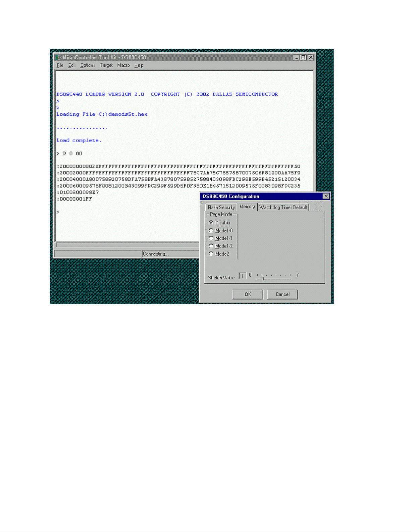Minimize the MicroController Tool Kit window
The image size is (411, 532).
click(296, 57)
